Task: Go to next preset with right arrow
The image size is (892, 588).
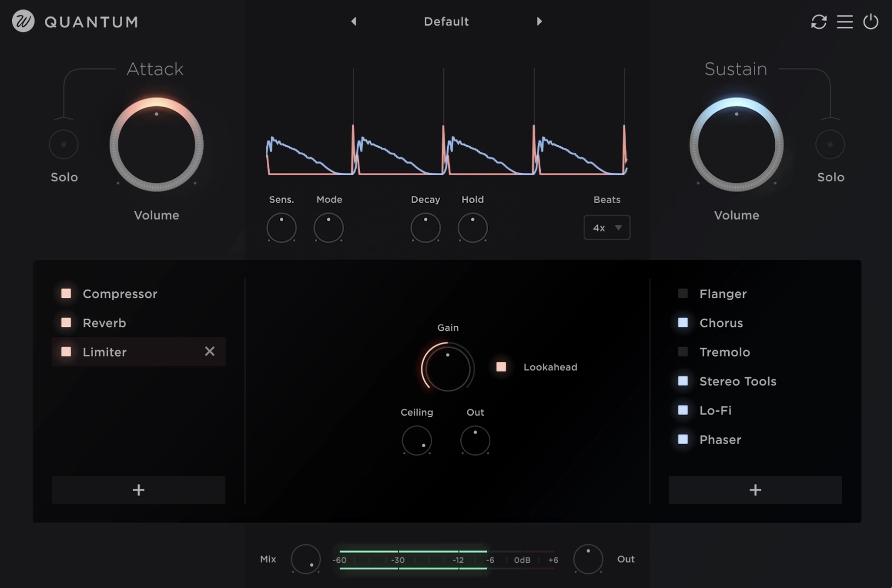Action: tap(539, 21)
